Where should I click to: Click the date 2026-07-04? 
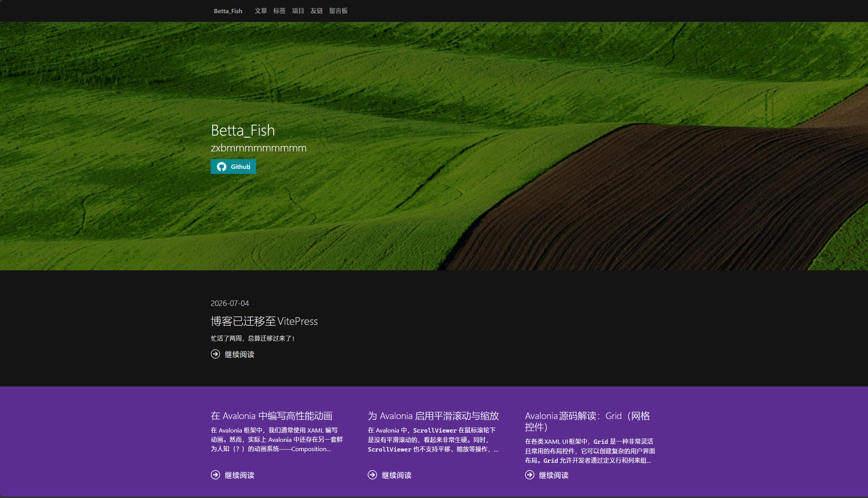(x=230, y=303)
